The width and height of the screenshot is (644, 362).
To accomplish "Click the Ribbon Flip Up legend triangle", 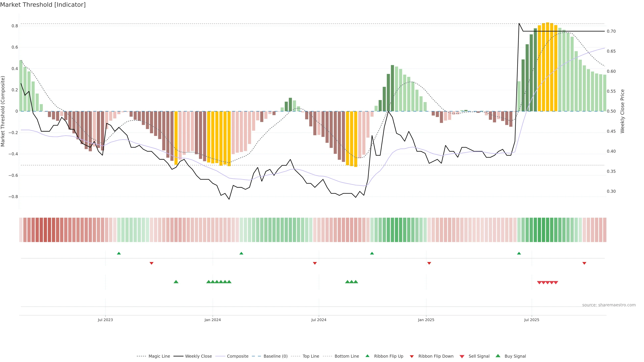I will coord(367,356).
